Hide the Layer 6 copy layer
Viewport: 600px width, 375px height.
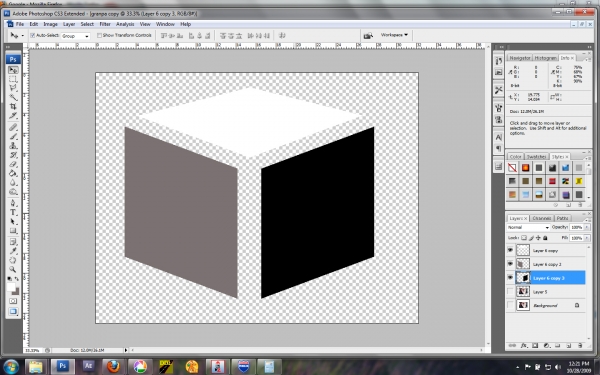pyautogui.click(x=510, y=250)
